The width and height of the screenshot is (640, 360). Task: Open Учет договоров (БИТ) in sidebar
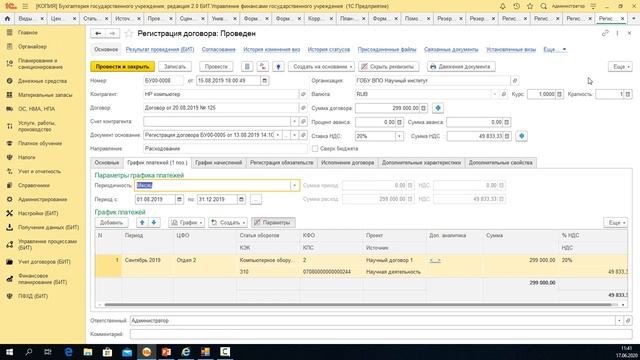44,262
